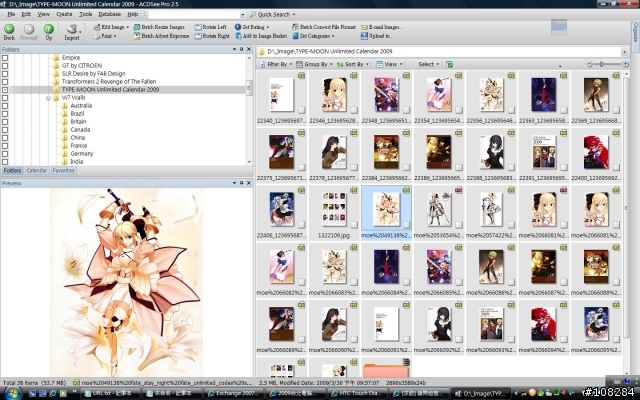Click the Upload to icon
Image resolution: width=640 pixels, height=400 pixels.
click(364, 36)
